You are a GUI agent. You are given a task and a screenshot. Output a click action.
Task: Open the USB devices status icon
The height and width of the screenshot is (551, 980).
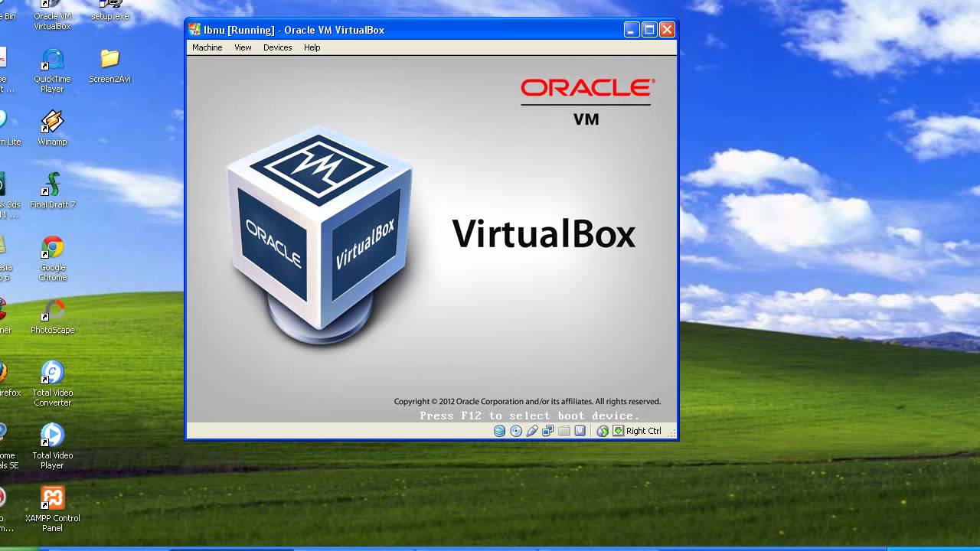[x=531, y=431]
